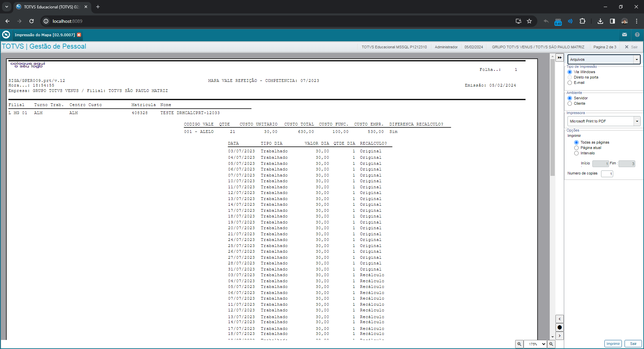Click the grey reply-arrow extension icon
This screenshot has width=644, height=349.
pos(546,21)
